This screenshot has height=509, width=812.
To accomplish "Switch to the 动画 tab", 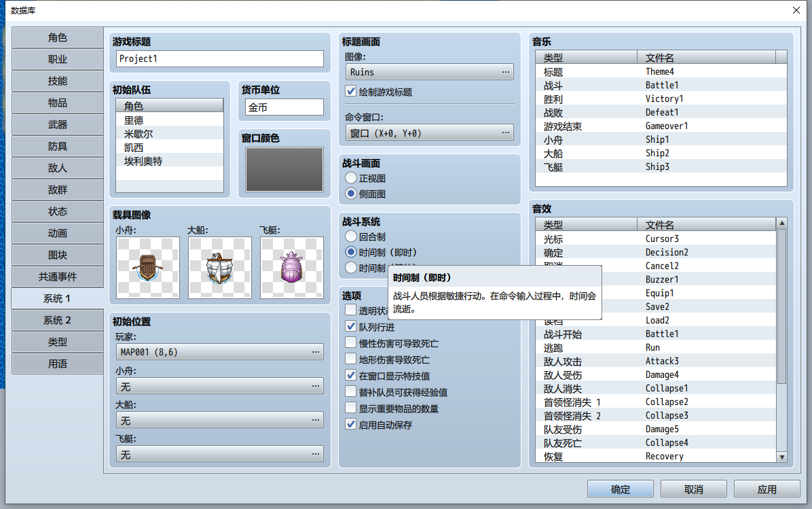I will tap(58, 233).
